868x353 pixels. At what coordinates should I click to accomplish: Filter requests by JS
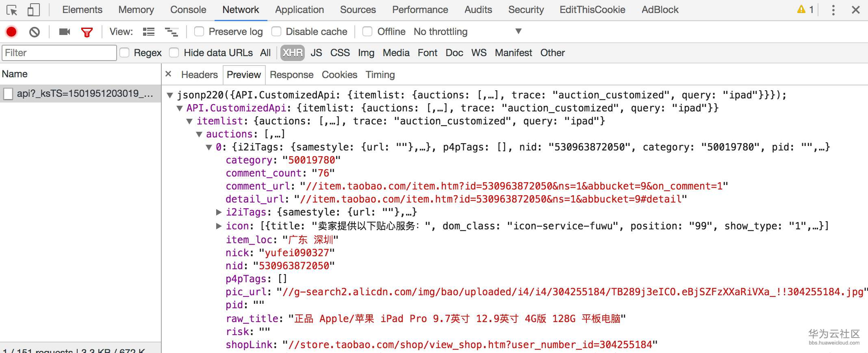pos(316,53)
